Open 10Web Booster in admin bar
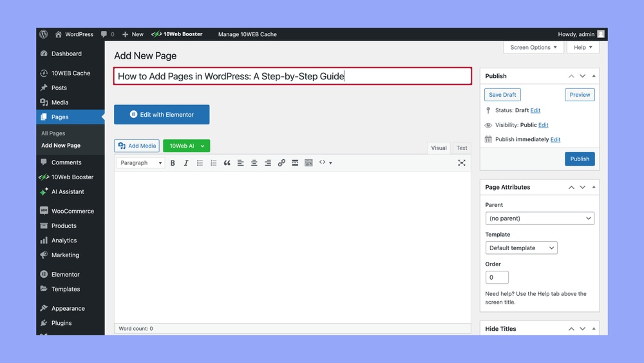This screenshot has width=644, height=363. pyautogui.click(x=177, y=34)
